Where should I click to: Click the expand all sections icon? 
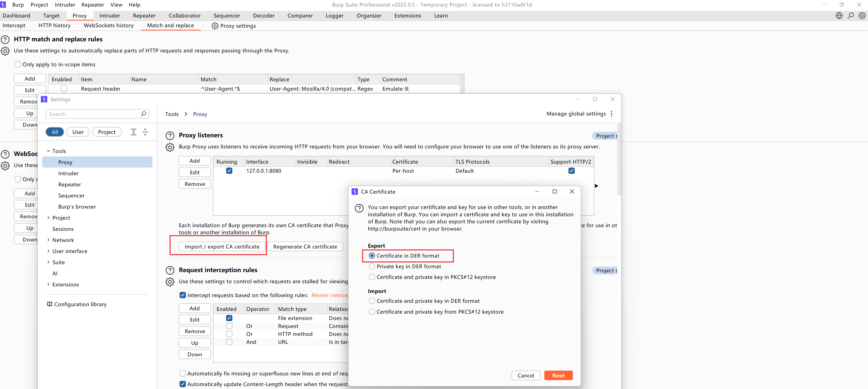[133, 132]
